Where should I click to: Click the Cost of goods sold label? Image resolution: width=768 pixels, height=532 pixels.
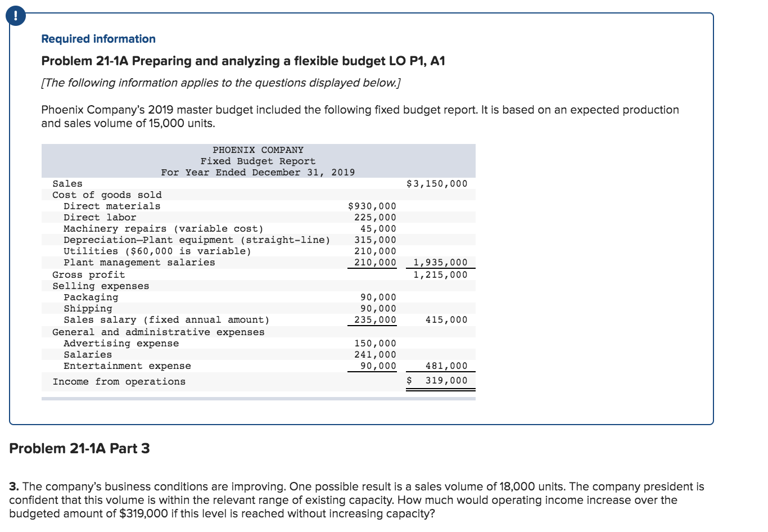pyautogui.click(x=96, y=195)
